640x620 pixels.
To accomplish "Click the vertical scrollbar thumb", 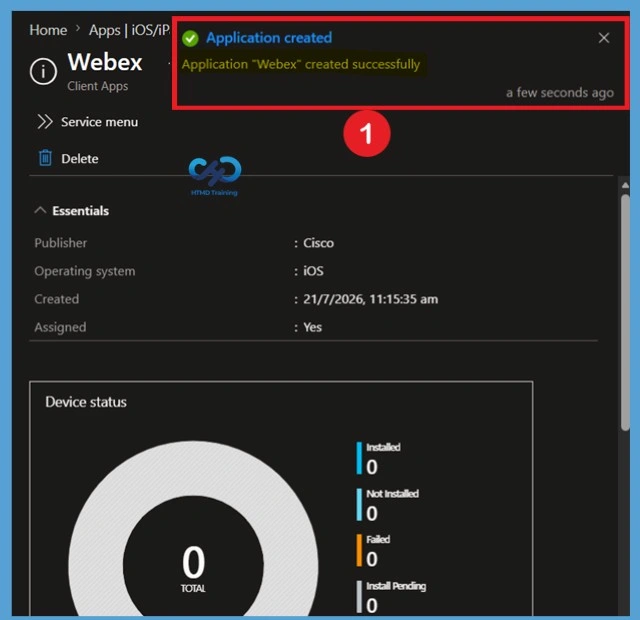I will pos(625,312).
